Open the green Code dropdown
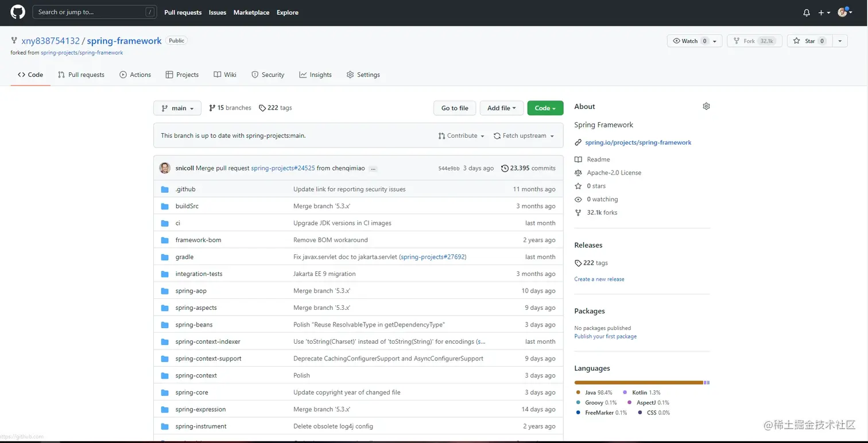 coord(545,108)
